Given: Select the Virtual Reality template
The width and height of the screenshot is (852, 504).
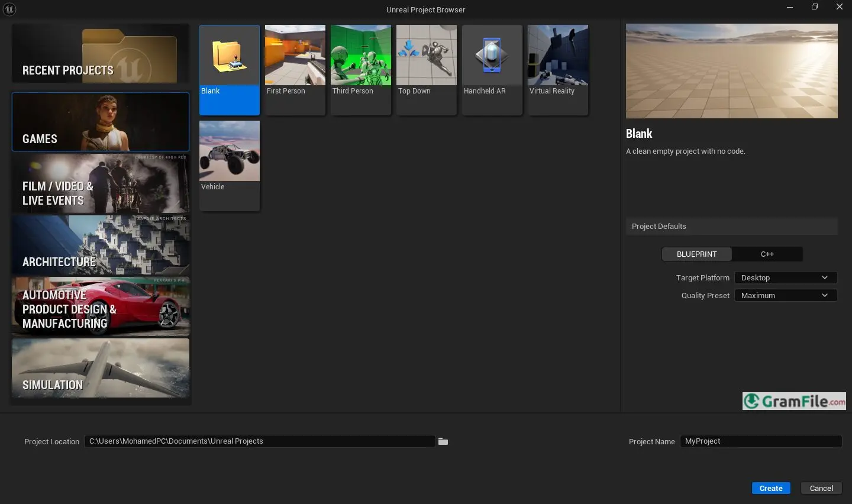Looking at the screenshot, I should pyautogui.click(x=558, y=70).
